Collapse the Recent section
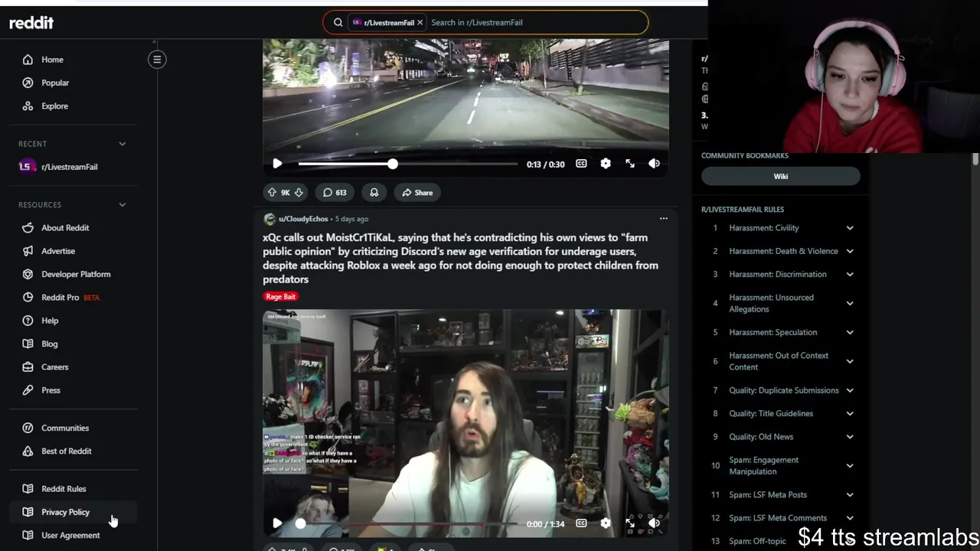 point(122,144)
